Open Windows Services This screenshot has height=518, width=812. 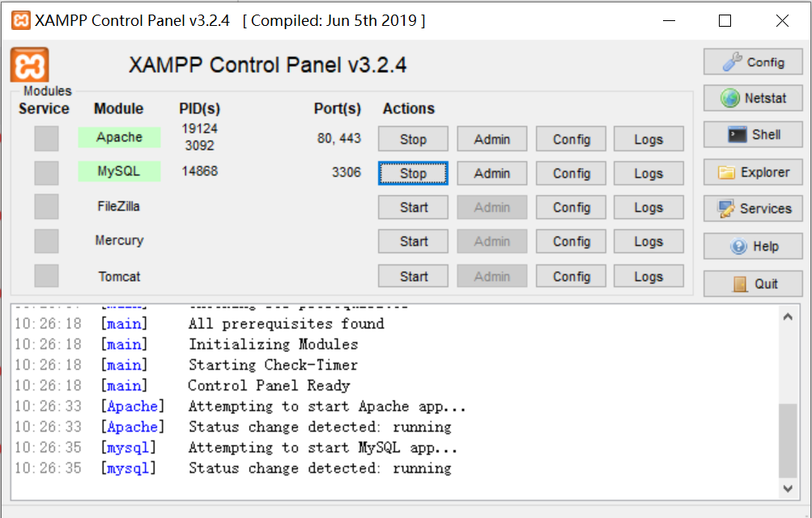coord(753,209)
